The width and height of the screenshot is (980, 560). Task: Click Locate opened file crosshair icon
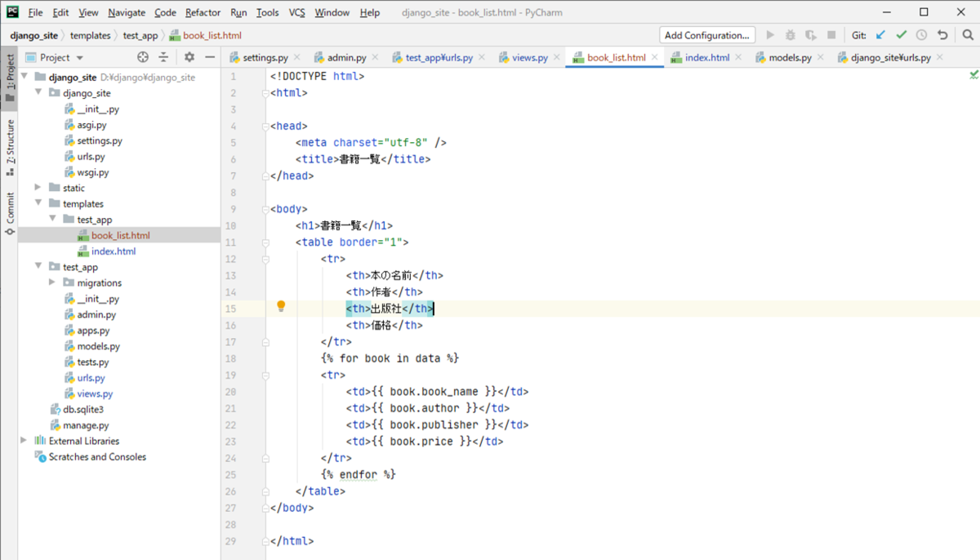tap(143, 57)
